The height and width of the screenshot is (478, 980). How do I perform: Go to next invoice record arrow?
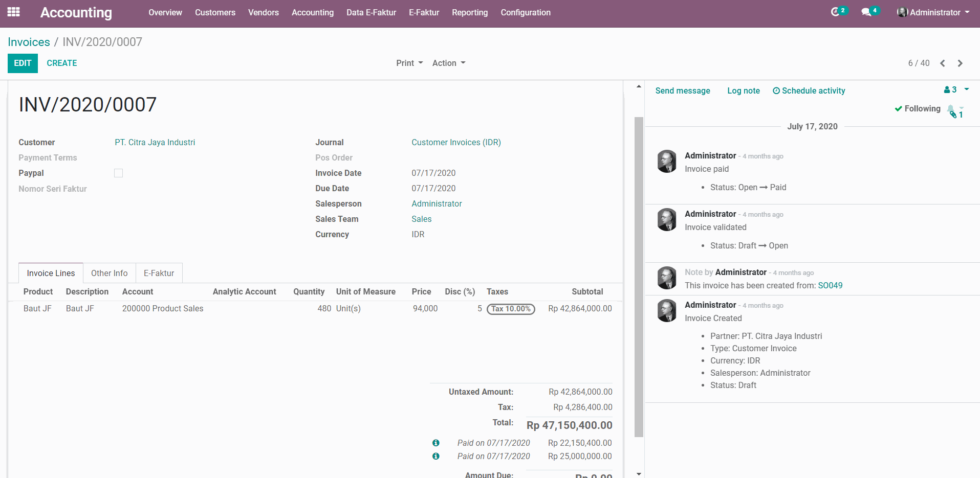[960, 63]
